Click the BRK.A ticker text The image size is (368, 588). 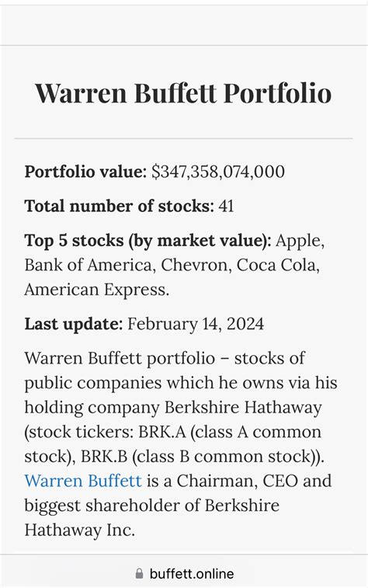click(162, 432)
